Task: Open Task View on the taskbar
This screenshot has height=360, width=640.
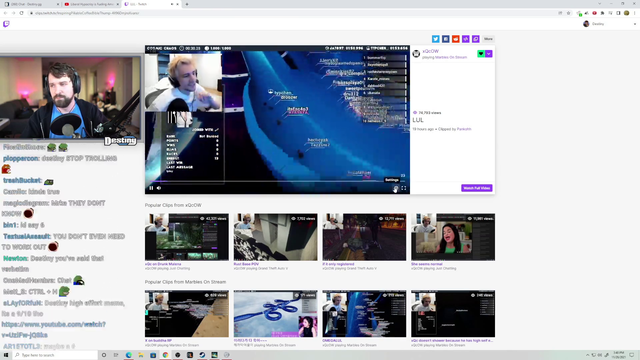Action: coord(116,355)
